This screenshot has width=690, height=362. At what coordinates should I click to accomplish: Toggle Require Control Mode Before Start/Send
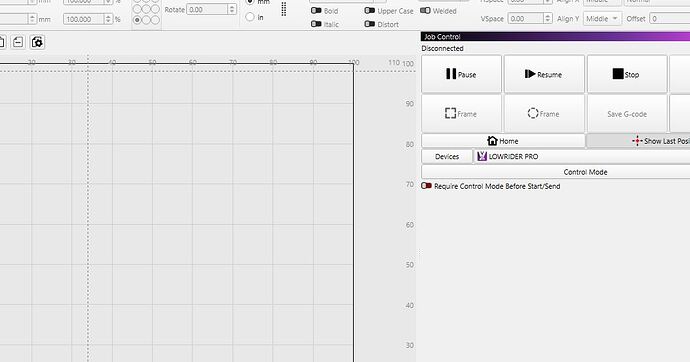point(426,186)
